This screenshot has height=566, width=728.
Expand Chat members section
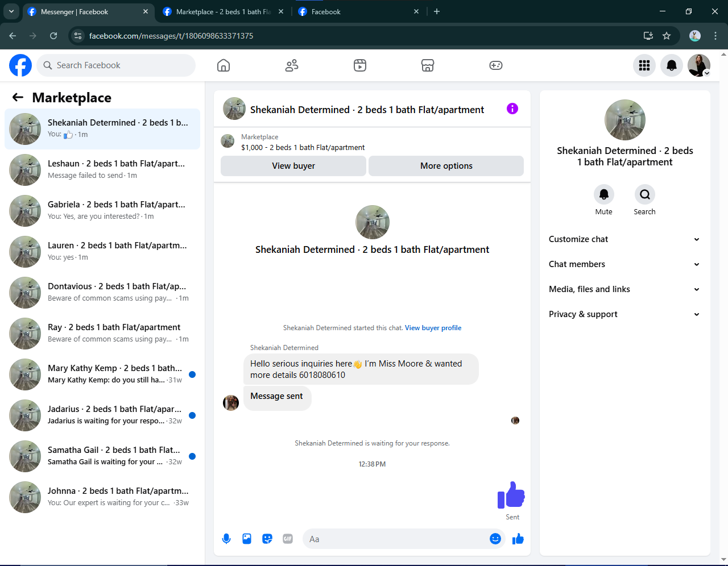tap(624, 264)
